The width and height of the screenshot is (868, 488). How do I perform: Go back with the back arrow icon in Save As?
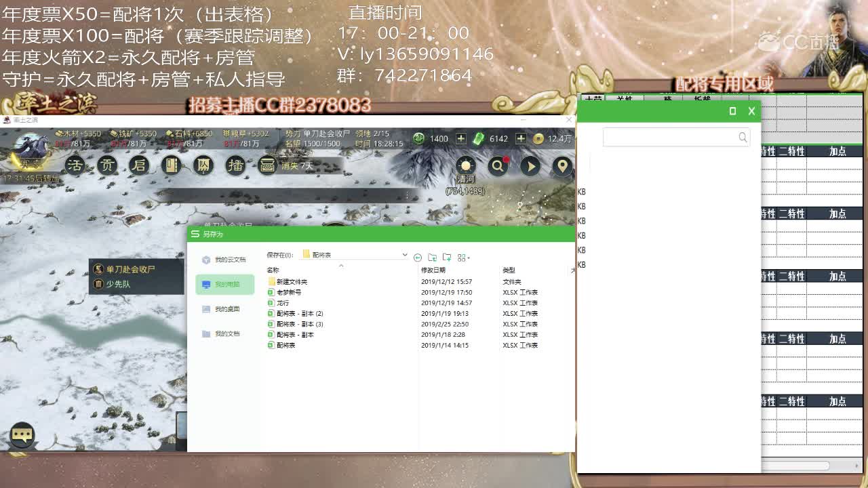(418, 258)
